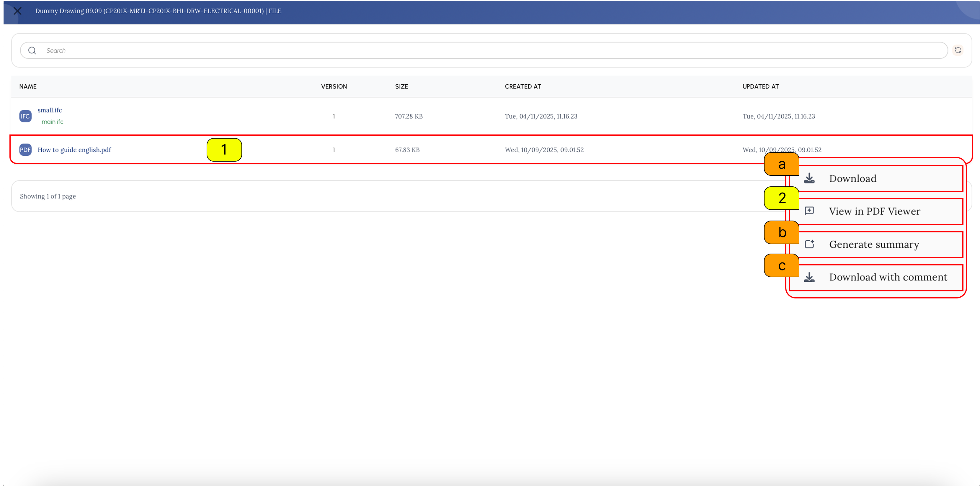
Task: Click the UPDATED AT column header
Action: 760,87
